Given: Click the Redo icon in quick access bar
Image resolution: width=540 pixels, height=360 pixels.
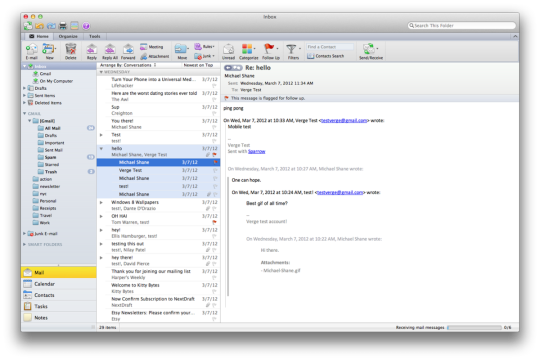Looking at the screenshot, I should coord(51,26).
